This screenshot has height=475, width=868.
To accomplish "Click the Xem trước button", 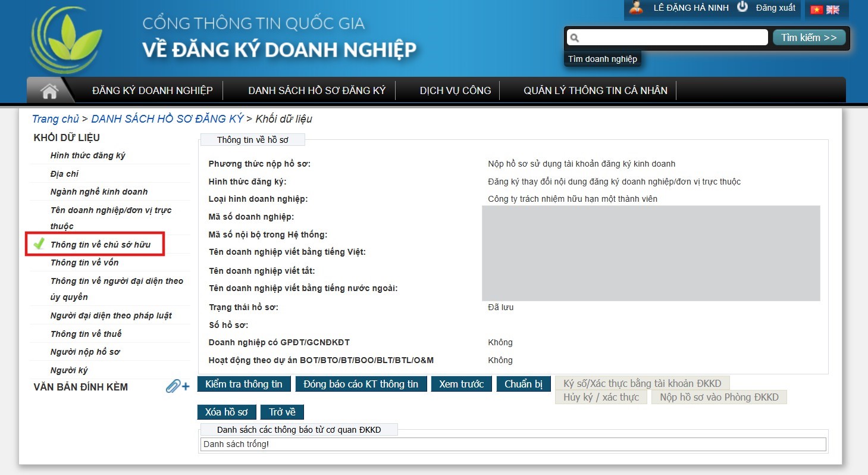I will click(461, 384).
